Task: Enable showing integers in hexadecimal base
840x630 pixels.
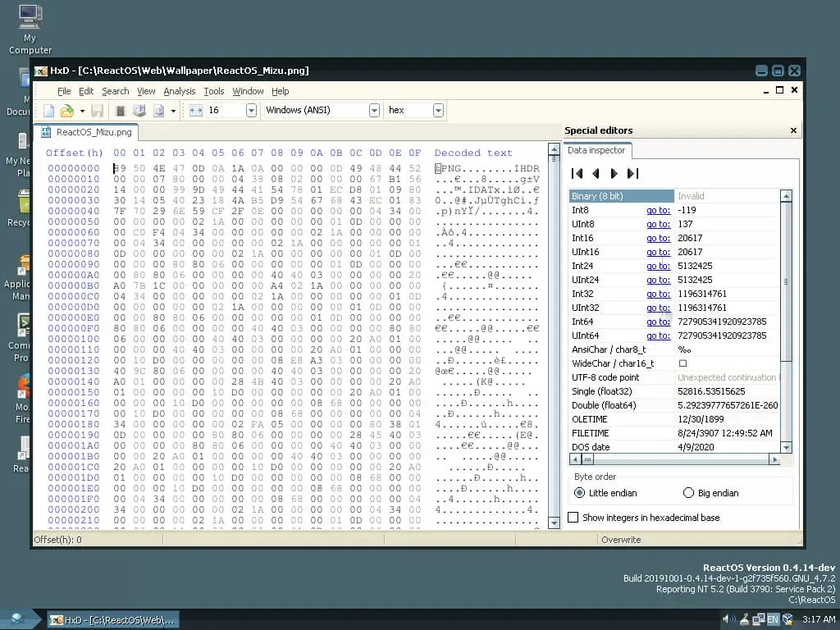Action: point(572,518)
